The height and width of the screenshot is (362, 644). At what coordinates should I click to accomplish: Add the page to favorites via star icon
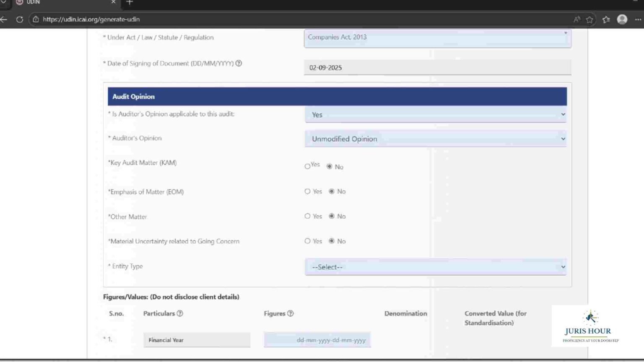click(x=590, y=19)
